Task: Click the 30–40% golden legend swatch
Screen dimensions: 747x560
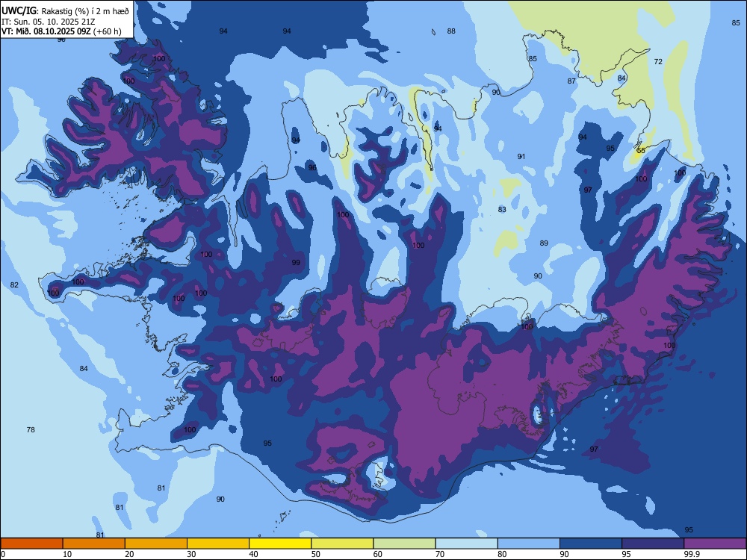Action: 218,544
